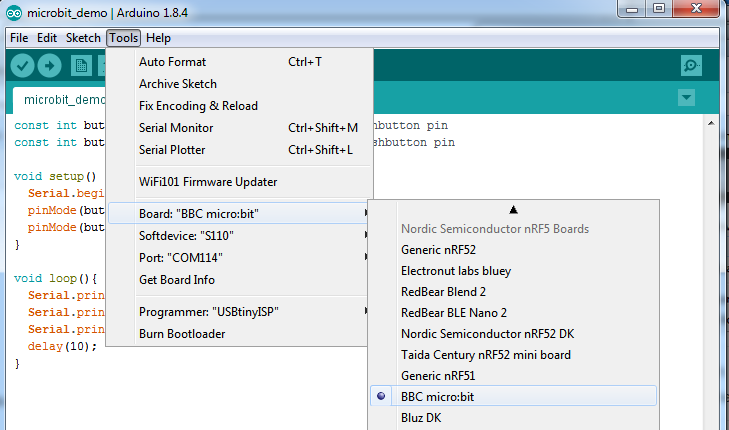Click the Verify checkmark toolbar icon

click(22, 66)
